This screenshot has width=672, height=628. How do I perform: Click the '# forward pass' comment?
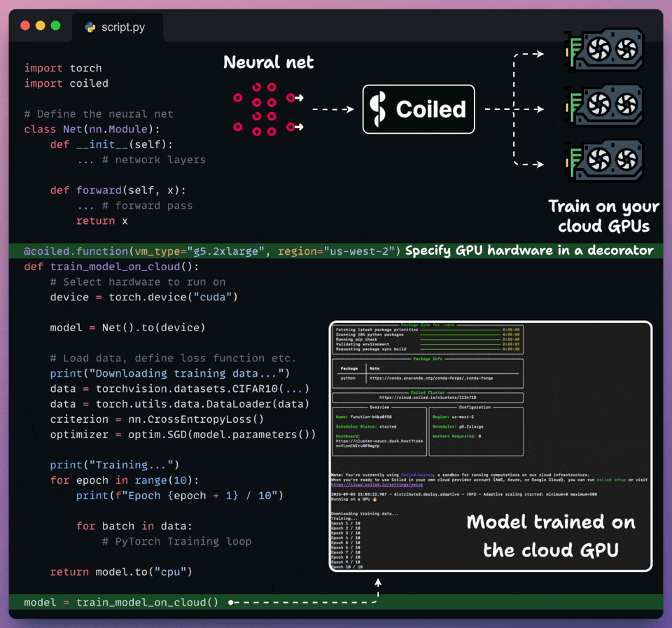[148, 206]
